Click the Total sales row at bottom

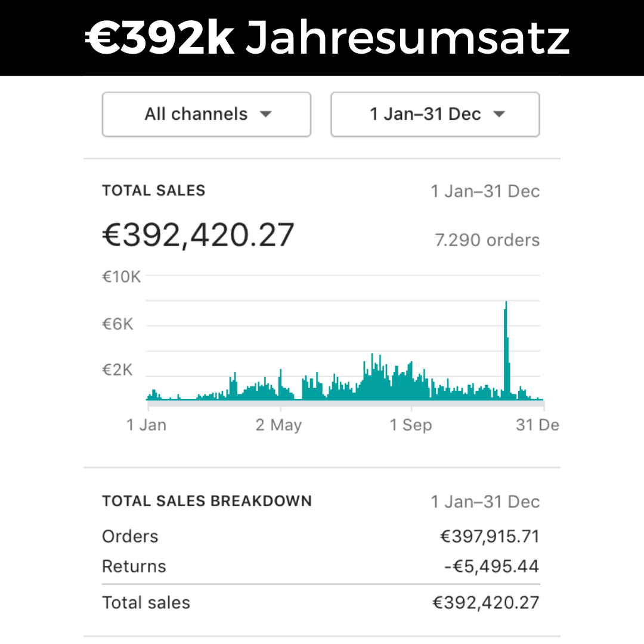point(321,602)
